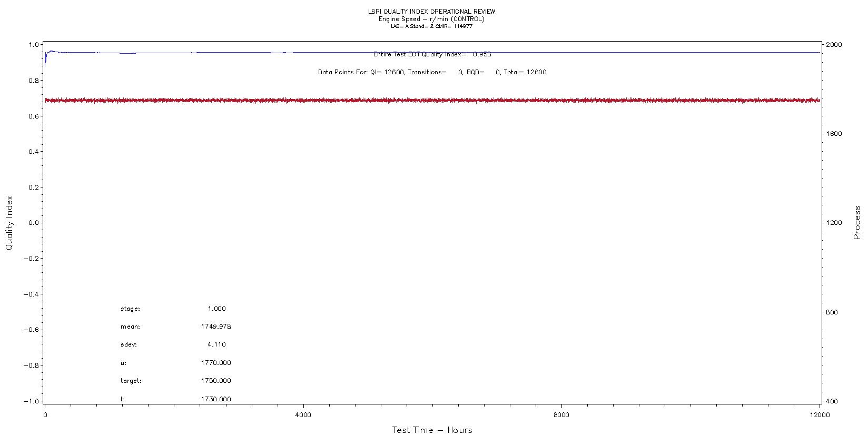This screenshot has height=445, width=868.
Task: Click the mean value 1749.978
Action: coord(215,327)
